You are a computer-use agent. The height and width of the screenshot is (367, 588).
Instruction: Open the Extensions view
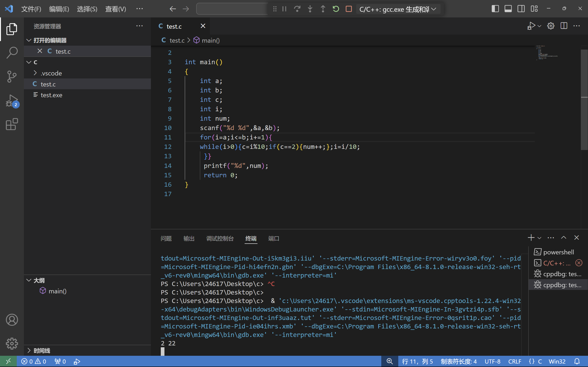coord(12,125)
